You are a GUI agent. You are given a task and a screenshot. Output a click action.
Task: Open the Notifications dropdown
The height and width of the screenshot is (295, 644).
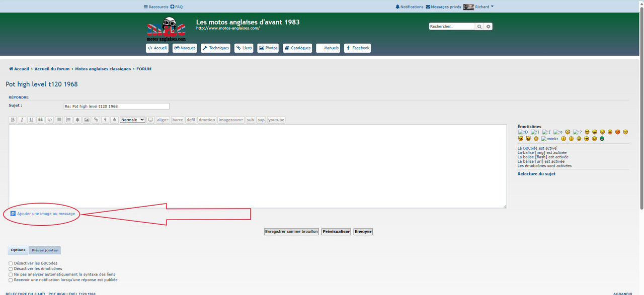[410, 7]
